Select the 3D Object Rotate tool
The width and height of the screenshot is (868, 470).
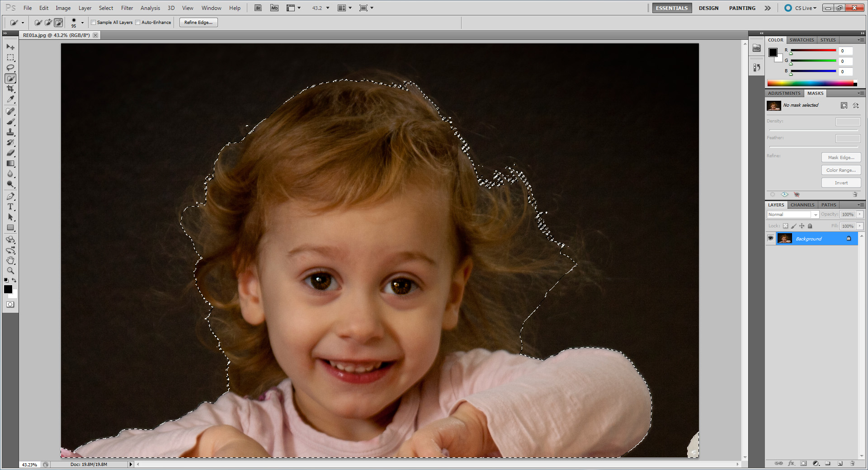point(10,240)
